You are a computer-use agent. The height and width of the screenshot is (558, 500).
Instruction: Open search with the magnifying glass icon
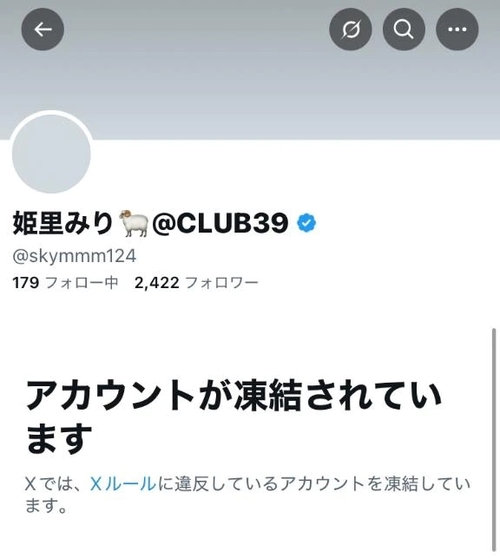(404, 29)
